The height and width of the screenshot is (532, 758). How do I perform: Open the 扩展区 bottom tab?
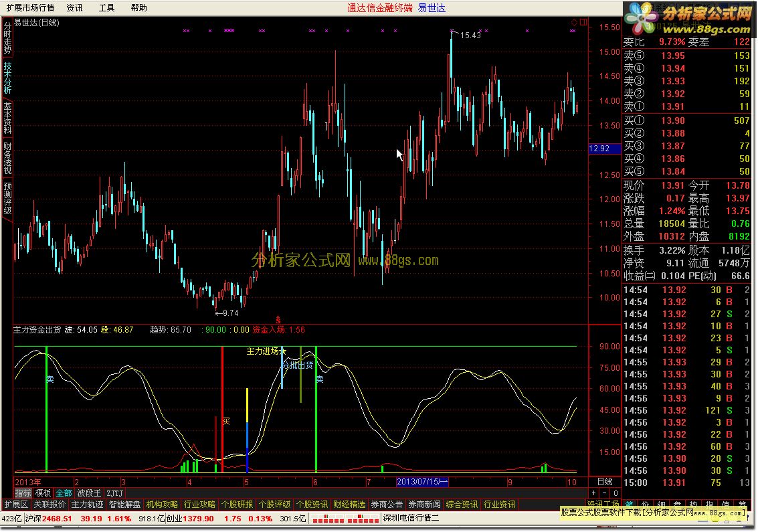[x=16, y=505]
